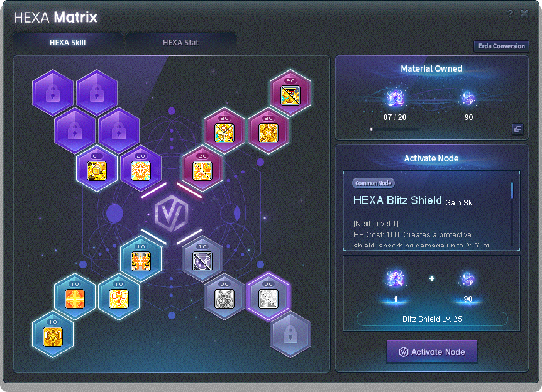This screenshot has width=542, height=392.
Task: Select teal level 10 node nearest center emblem
Action: [x=141, y=259]
